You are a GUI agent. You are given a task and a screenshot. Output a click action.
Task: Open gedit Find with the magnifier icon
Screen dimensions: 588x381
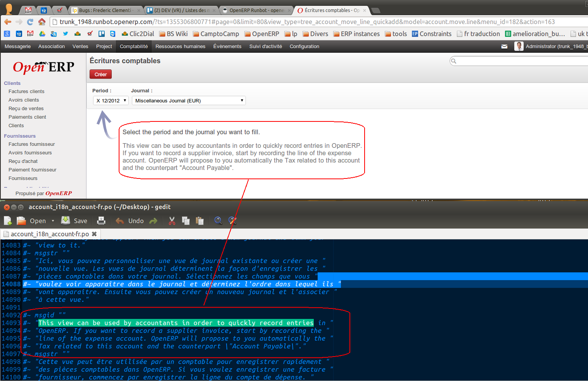tap(218, 221)
